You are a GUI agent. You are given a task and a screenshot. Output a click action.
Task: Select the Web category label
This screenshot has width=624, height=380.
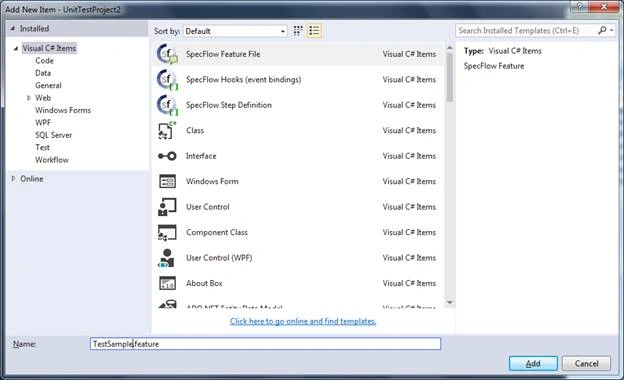[x=43, y=97]
